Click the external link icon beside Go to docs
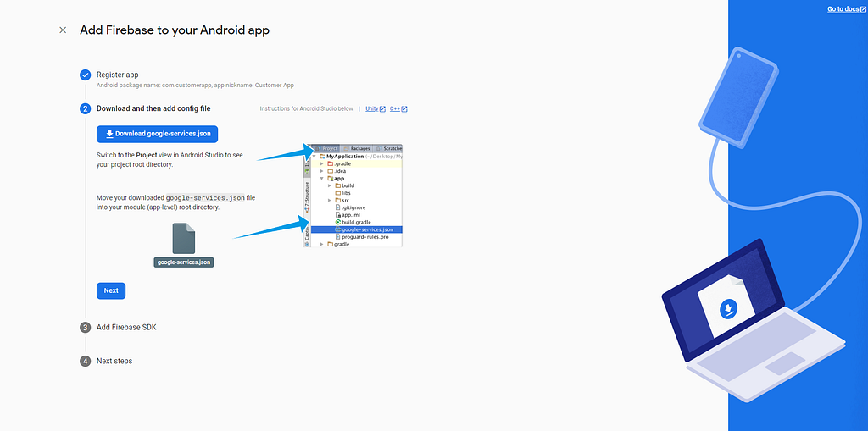 click(x=862, y=9)
